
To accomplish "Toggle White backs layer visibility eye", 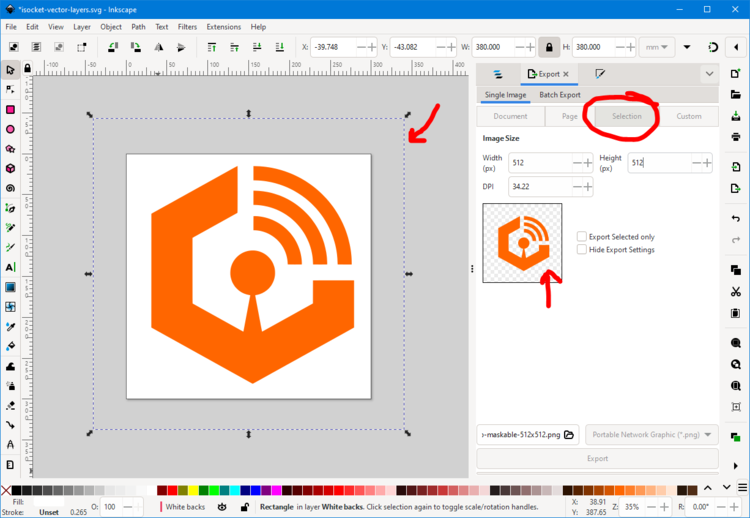I will tap(222, 507).
